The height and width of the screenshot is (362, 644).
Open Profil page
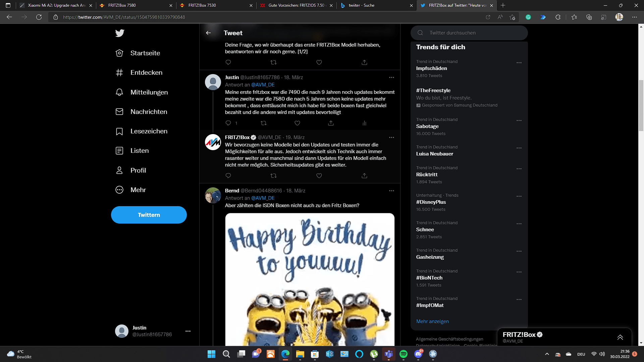point(131,170)
